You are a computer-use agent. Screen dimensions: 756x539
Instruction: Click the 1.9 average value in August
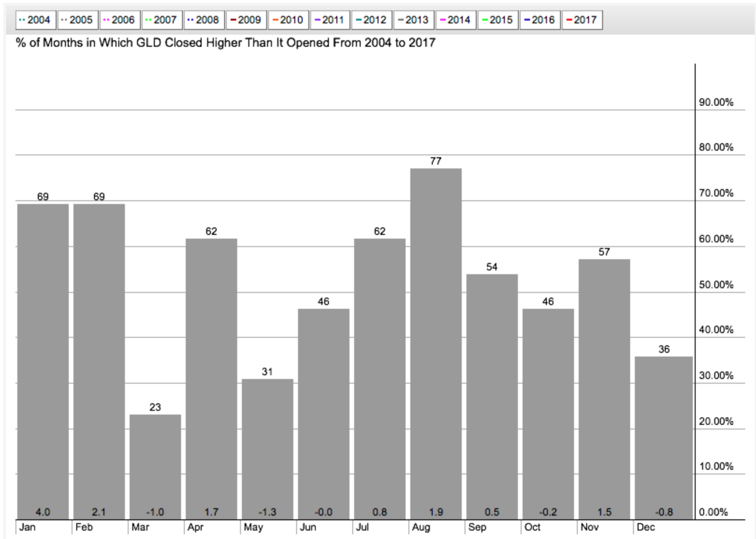(x=436, y=512)
